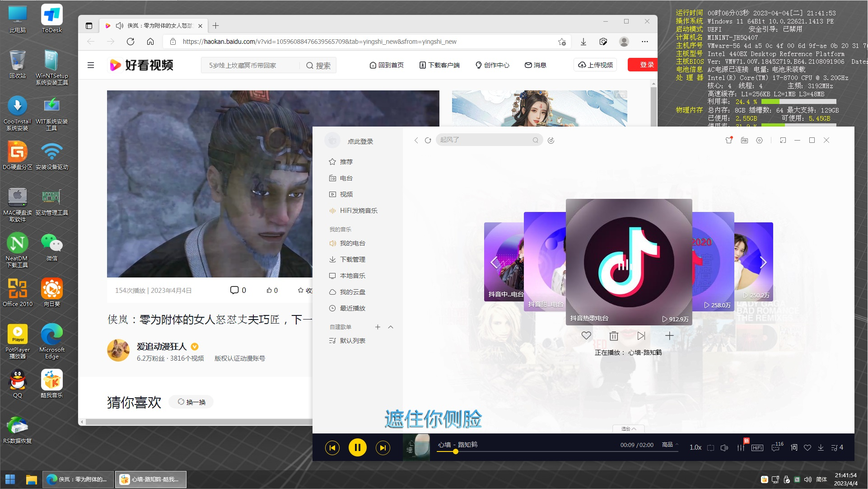Click the download icon in player bar
868x489 pixels.
[821, 447]
